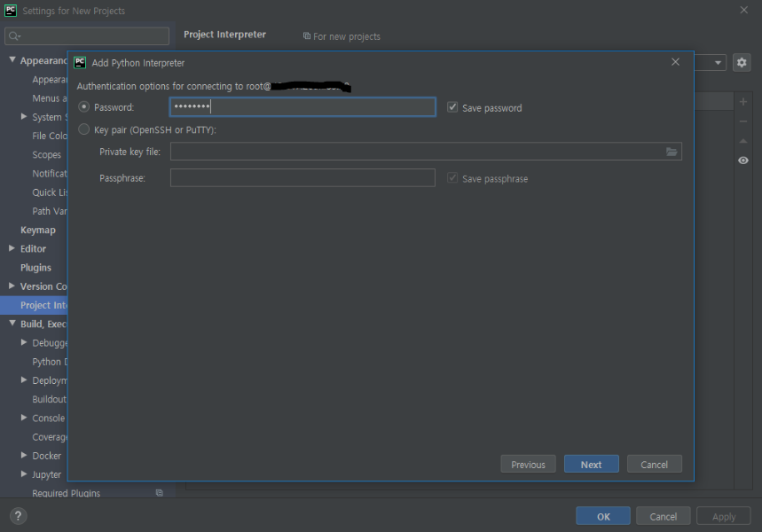Click the search magnifier icon in settings
The image size is (762, 532).
tap(14, 36)
